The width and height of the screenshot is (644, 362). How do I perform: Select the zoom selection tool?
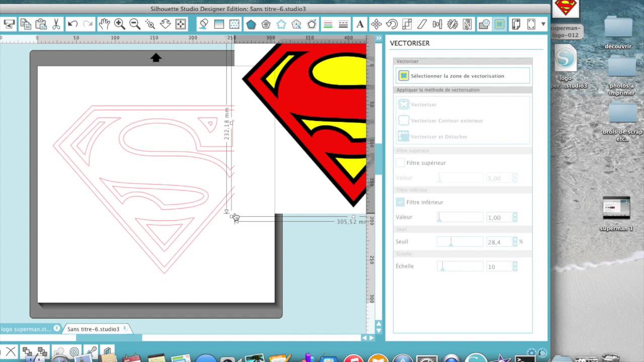coord(150,24)
